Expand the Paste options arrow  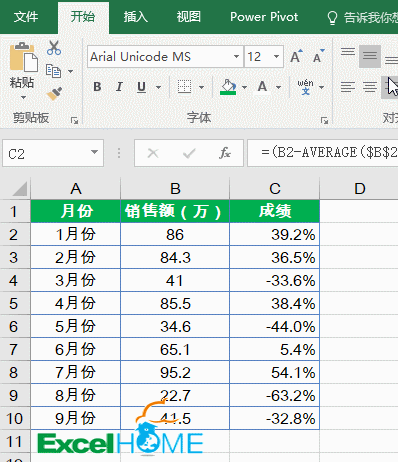23,98
